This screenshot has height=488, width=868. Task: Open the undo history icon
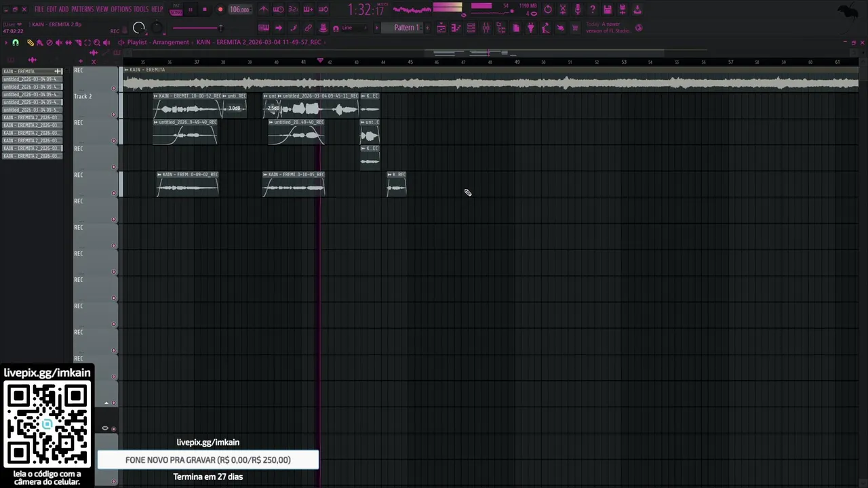click(548, 9)
